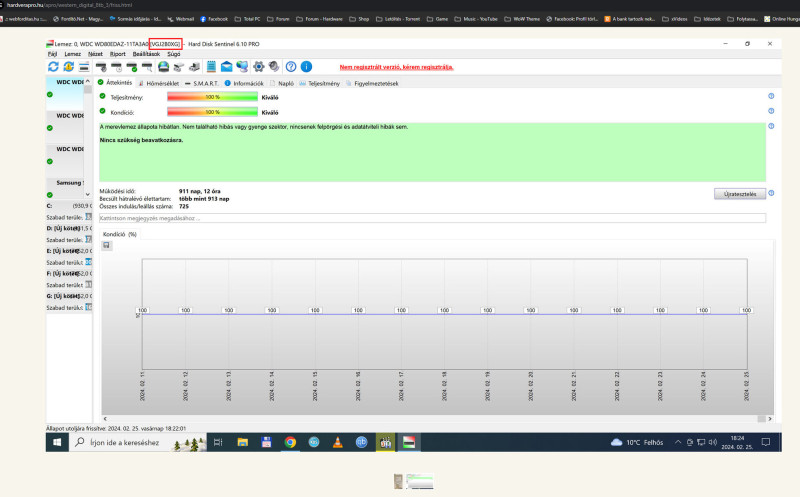Switch to the Információk tab
The height and width of the screenshot is (497, 800).
[244, 83]
